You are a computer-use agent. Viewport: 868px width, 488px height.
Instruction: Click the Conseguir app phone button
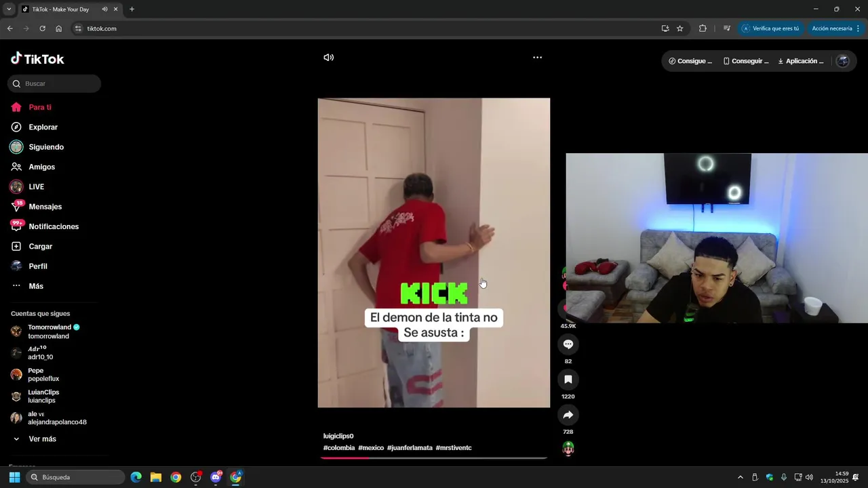coord(746,61)
